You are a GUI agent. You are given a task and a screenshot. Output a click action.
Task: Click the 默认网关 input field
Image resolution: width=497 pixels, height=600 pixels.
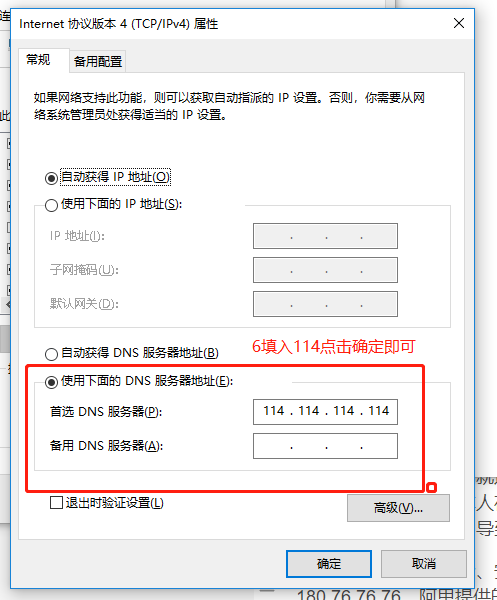pos(325,304)
